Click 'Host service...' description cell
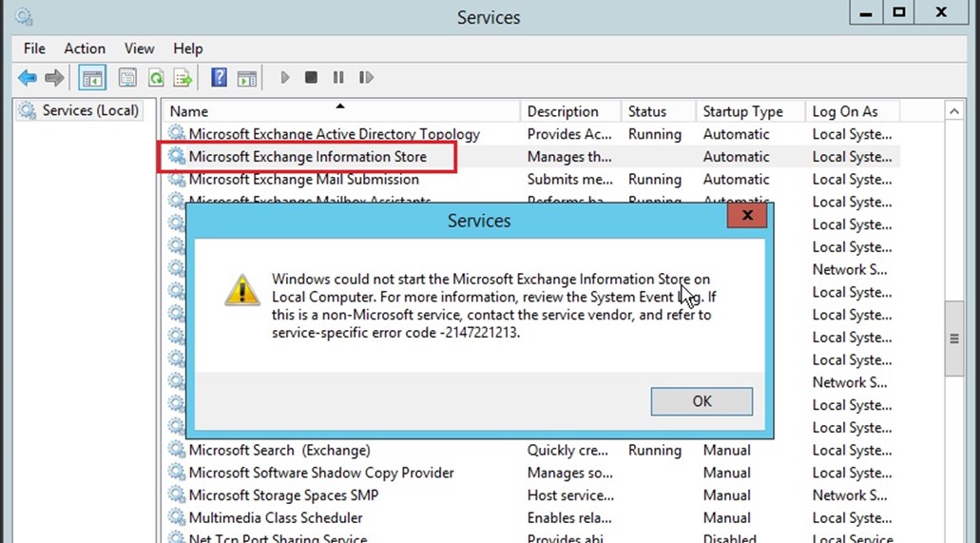 [570, 495]
